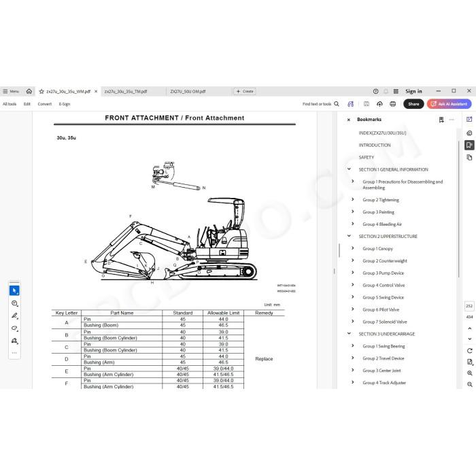Click the upload to cloud icon
This screenshot has height=476, width=476.
tap(379, 104)
